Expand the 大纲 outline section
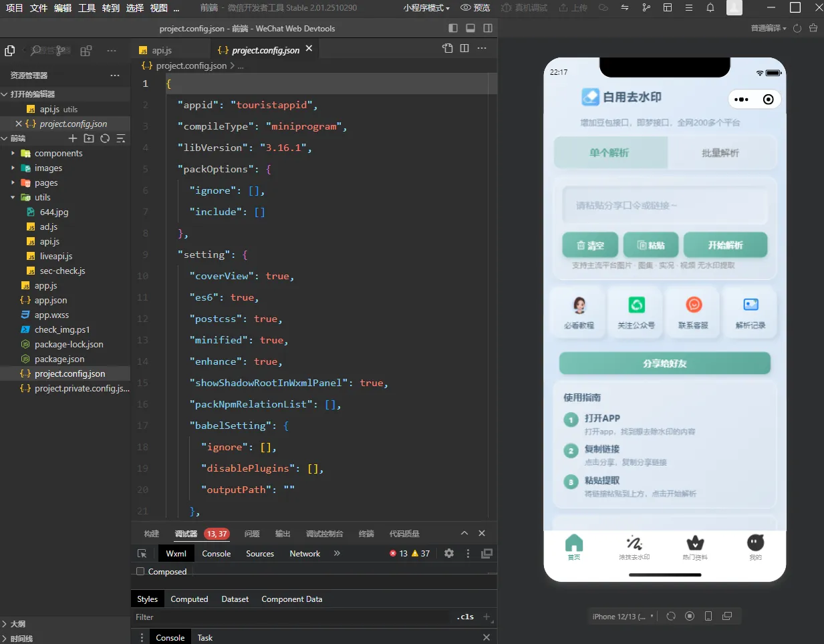This screenshot has height=644, width=824. [x=65, y=623]
